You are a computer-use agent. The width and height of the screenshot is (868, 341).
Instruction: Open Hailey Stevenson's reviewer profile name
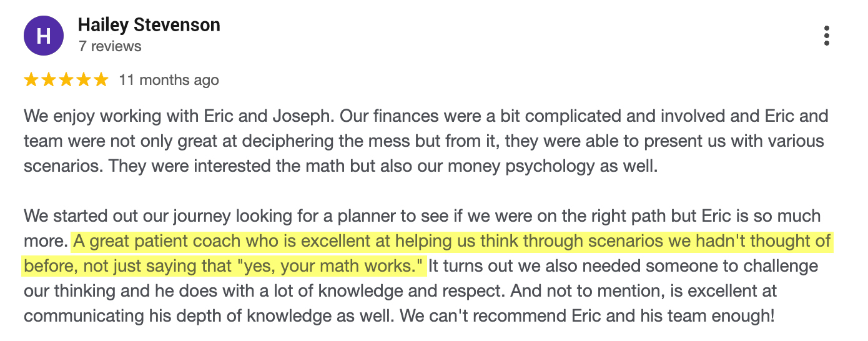point(149,25)
